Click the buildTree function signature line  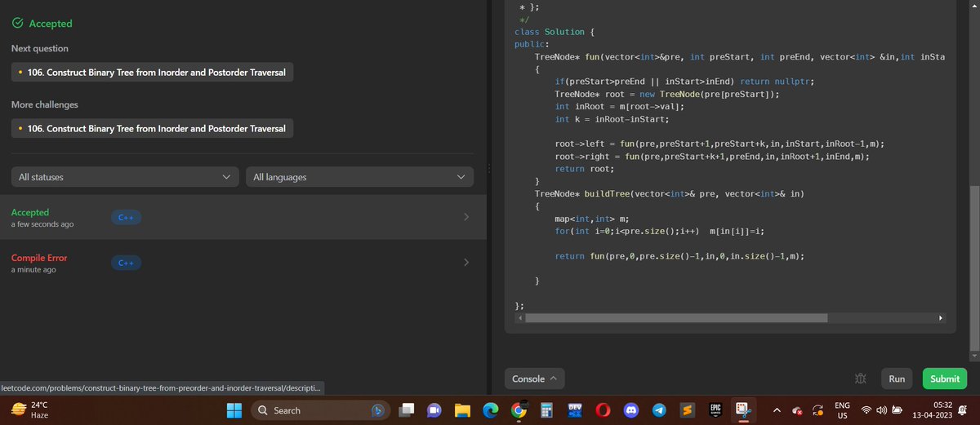coord(670,194)
